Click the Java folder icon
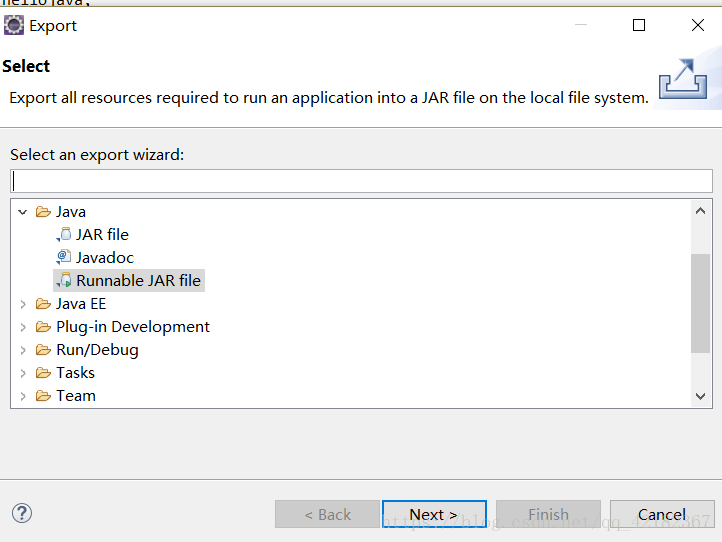The width and height of the screenshot is (722, 542). click(43, 212)
